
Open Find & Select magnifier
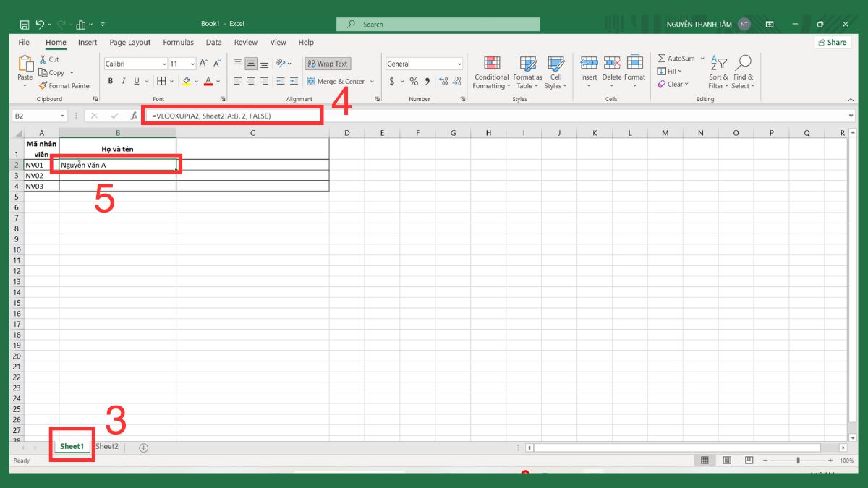point(744,72)
